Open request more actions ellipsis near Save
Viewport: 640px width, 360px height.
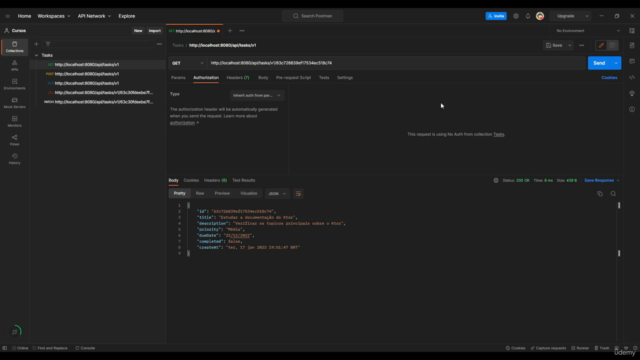pos(582,45)
